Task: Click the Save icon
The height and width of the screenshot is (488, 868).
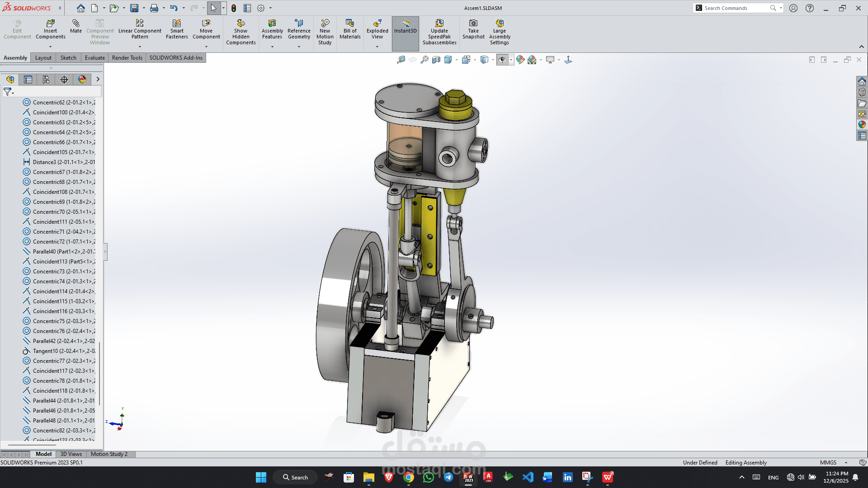Action: click(134, 8)
